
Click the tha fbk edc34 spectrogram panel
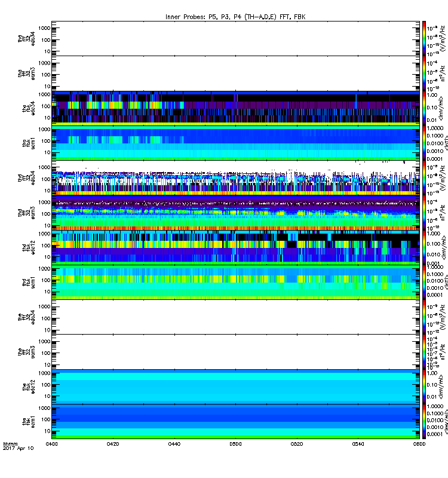click(235, 108)
